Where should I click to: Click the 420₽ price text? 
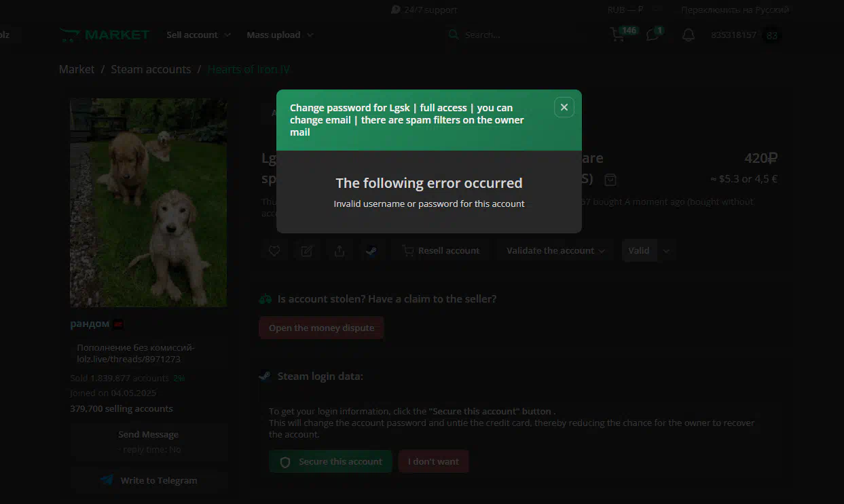760,159
